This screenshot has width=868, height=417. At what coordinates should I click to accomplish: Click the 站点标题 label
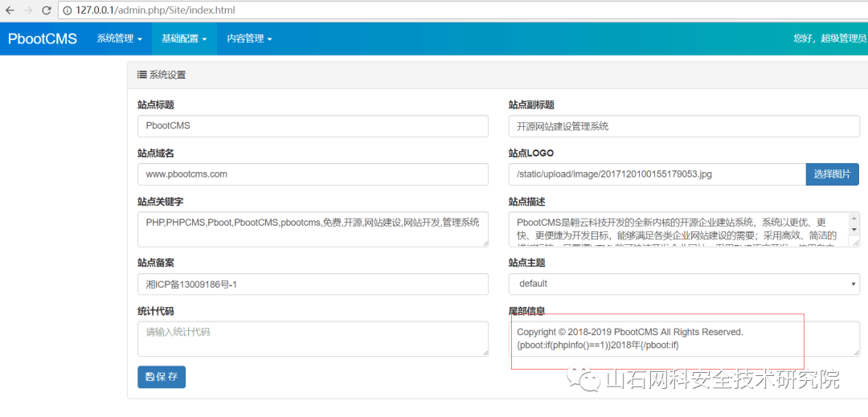tap(156, 104)
